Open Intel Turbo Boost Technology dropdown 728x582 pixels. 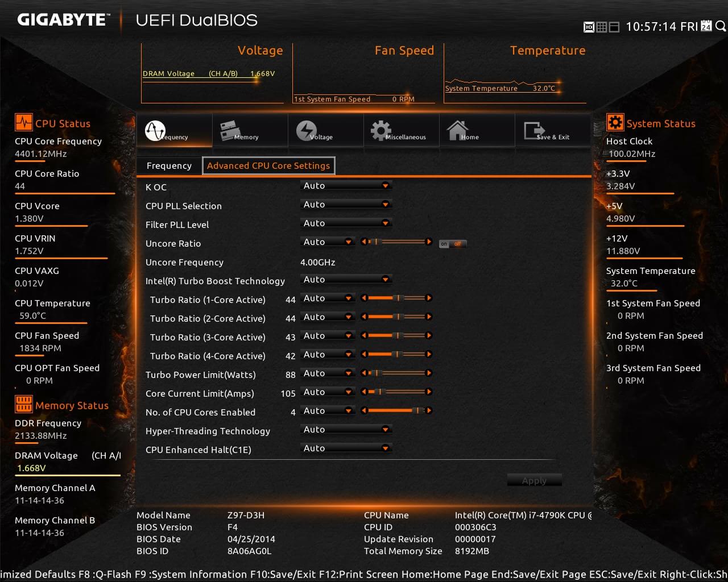coord(346,280)
